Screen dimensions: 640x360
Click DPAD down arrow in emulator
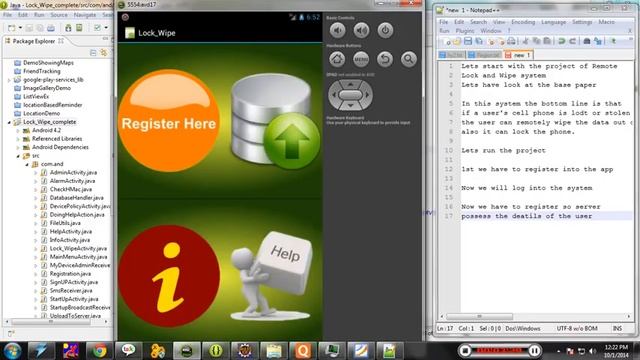pyautogui.click(x=351, y=105)
